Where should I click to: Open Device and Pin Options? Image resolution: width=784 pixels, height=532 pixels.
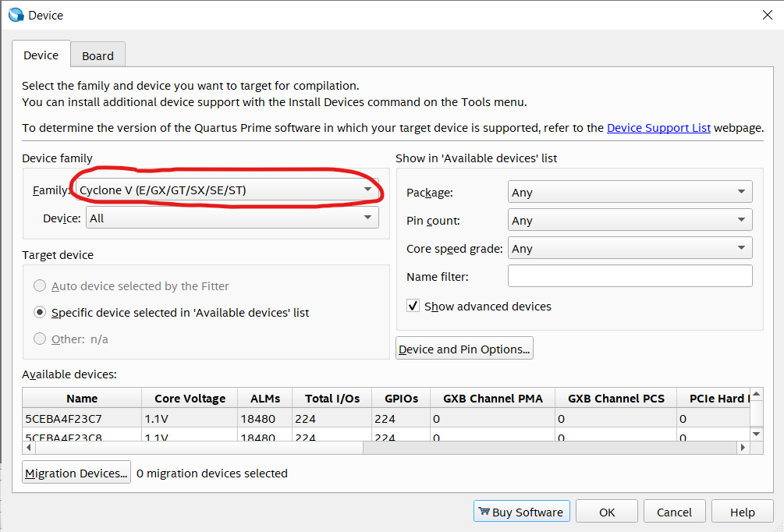pos(464,349)
